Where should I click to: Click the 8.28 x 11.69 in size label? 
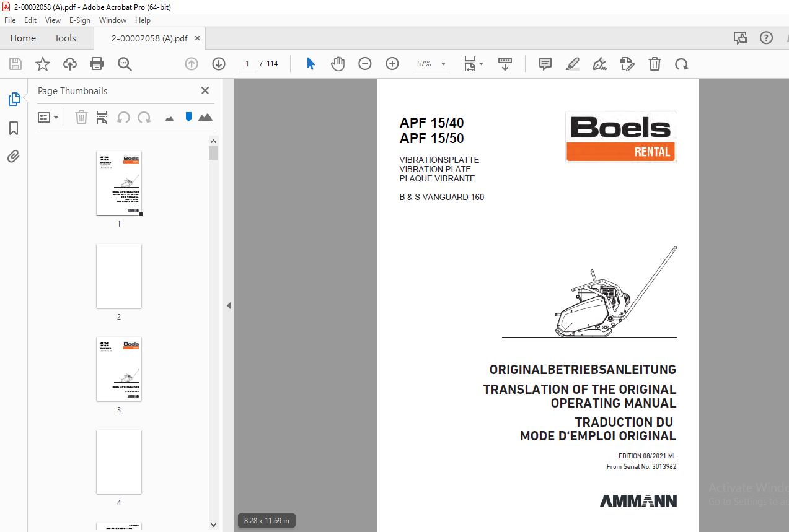coord(267,521)
